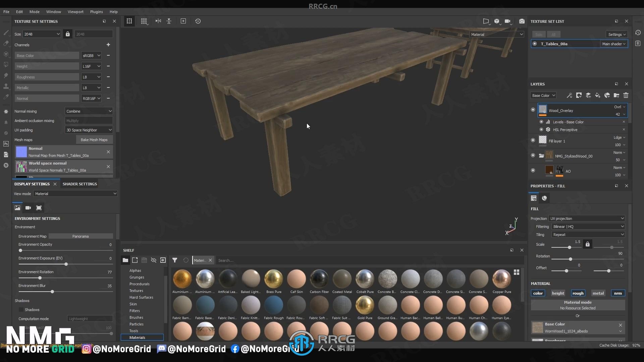The image size is (644, 362).
Task: Click the color material property tab
Action: [538, 293]
